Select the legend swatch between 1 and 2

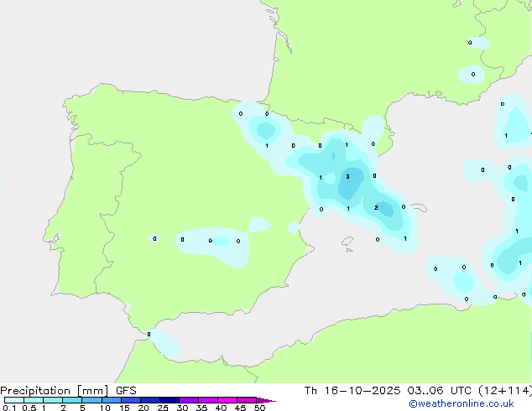click(x=53, y=400)
